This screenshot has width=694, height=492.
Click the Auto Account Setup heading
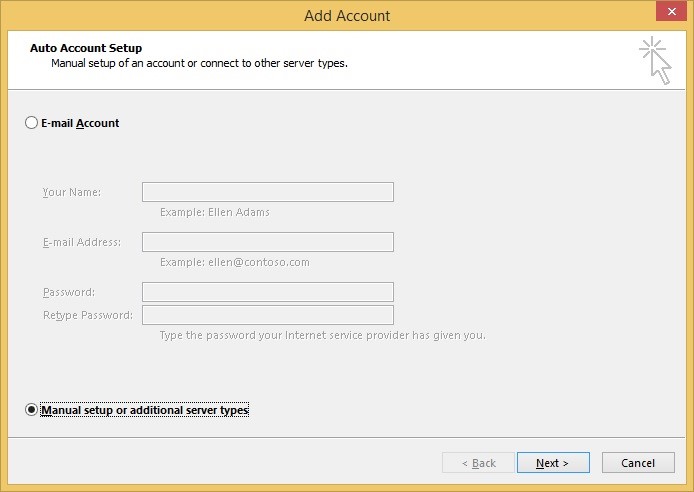(86, 48)
